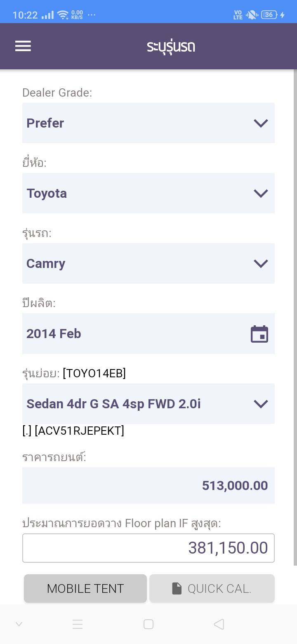
Task: Select the 2014 Feb production date field
Action: click(136, 334)
